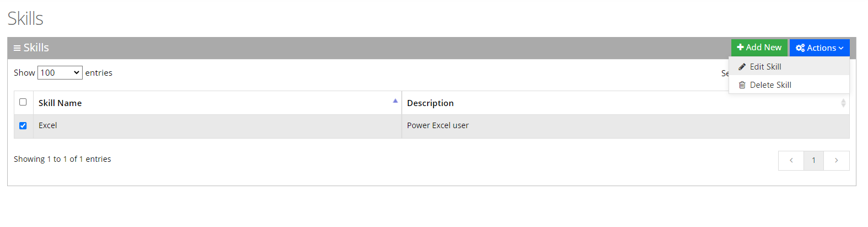Click the Power Excel user description cell
868x227 pixels.
point(438,126)
